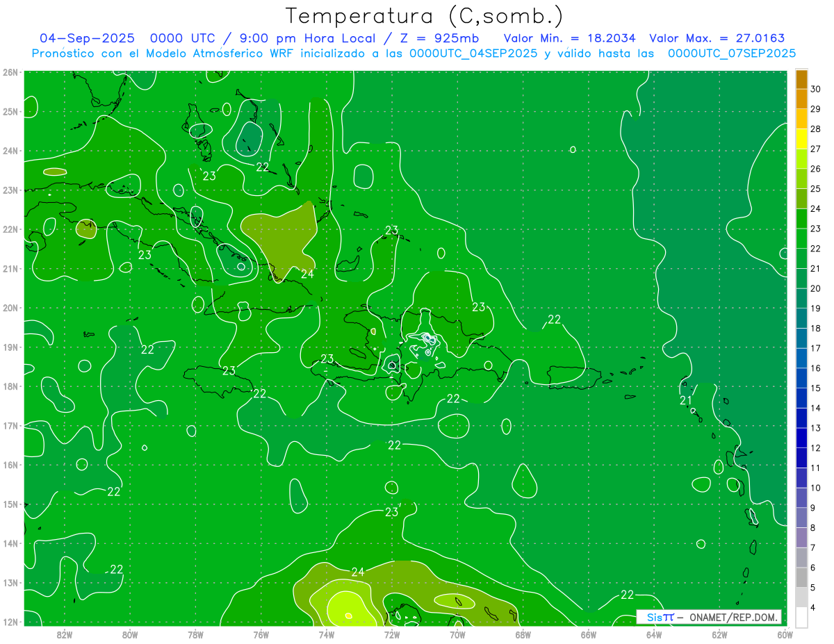This screenshot has height=644, width=834.
Task: Select the 82W longitude axis label
Action: click(x=65, y=634)
